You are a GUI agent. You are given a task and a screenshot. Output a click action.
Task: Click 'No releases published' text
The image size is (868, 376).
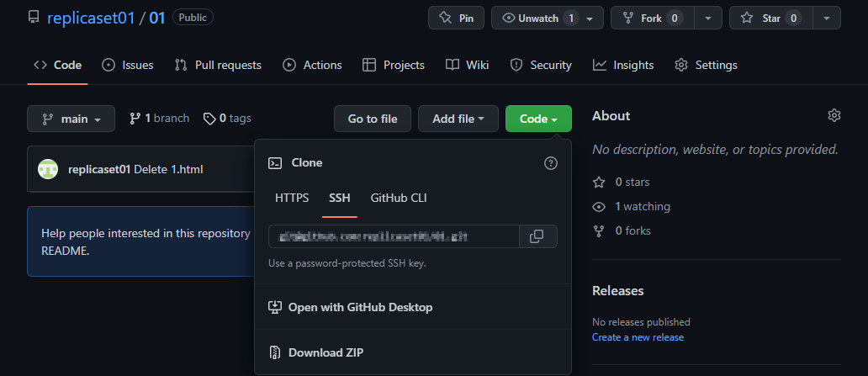click(x=641, y=321)
